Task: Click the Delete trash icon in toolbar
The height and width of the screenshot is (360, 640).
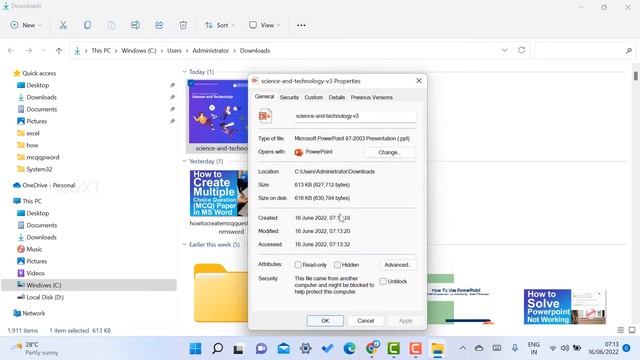Action: click(x=183, y=25)
